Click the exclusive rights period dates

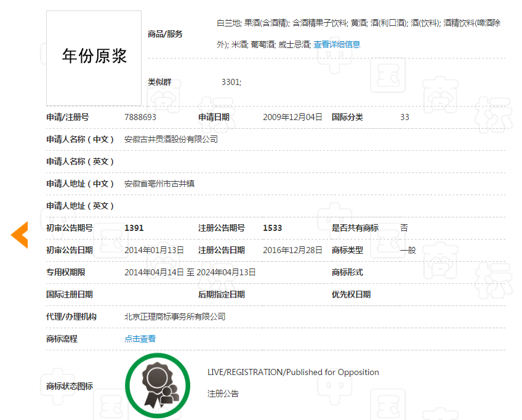(x=190, y=272)
